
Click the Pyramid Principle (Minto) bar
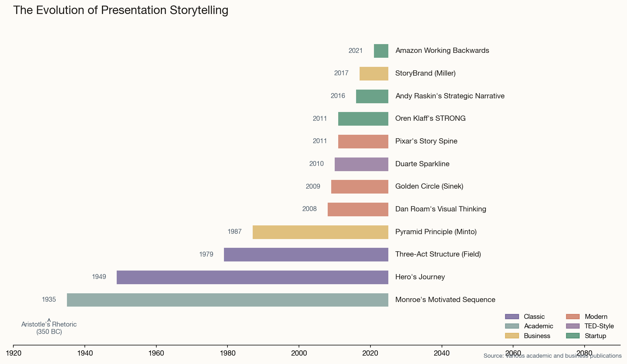click(320, 232)
